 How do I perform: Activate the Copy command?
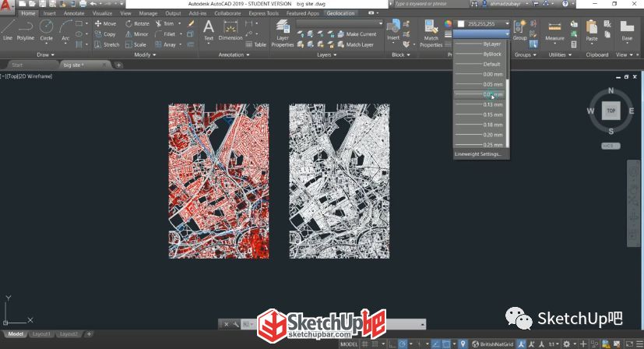tap(105, 34)
